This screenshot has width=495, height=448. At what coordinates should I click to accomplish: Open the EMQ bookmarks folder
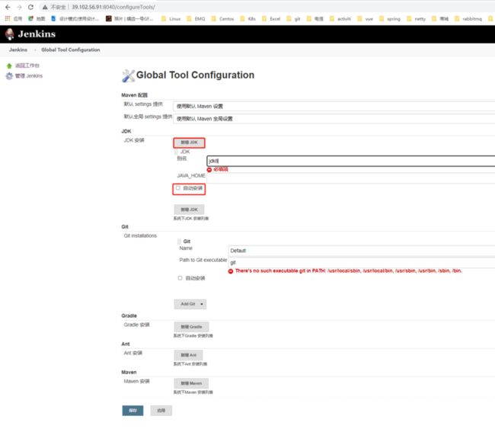click(196, 18)
